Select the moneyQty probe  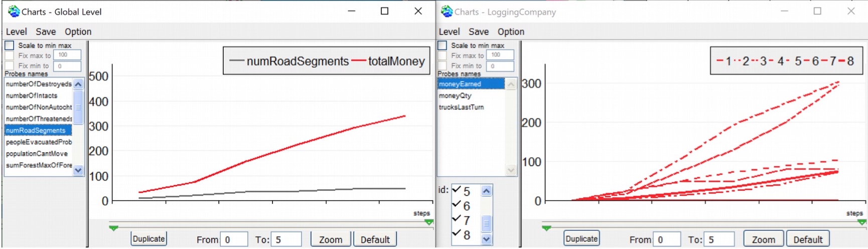(x=455, y=95)
